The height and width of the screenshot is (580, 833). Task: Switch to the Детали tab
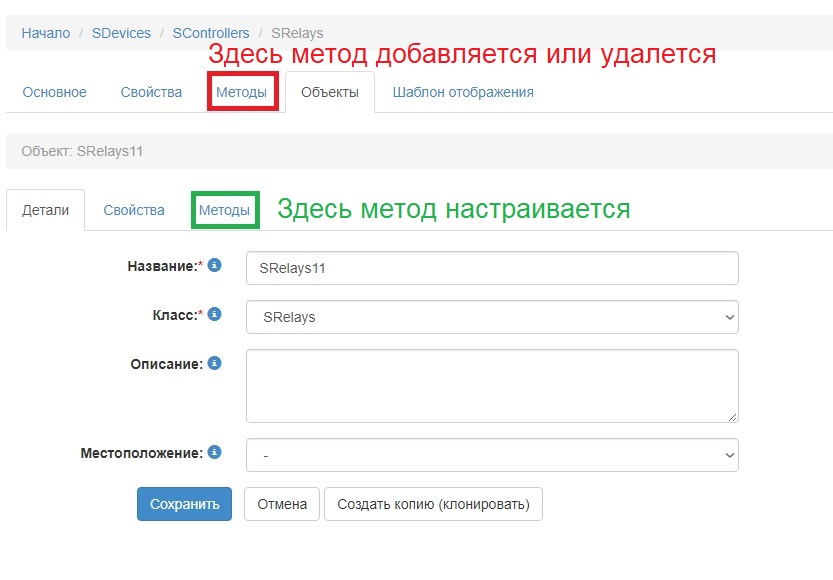pos(46,209)
